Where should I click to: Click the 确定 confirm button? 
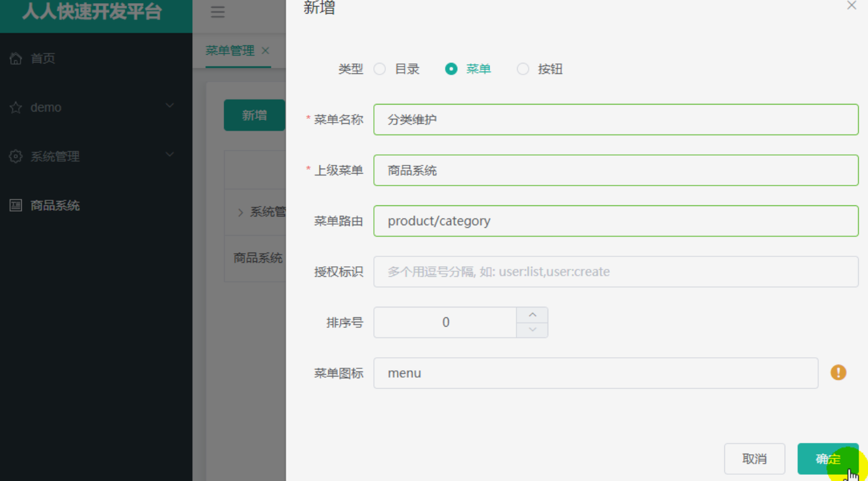828,459
